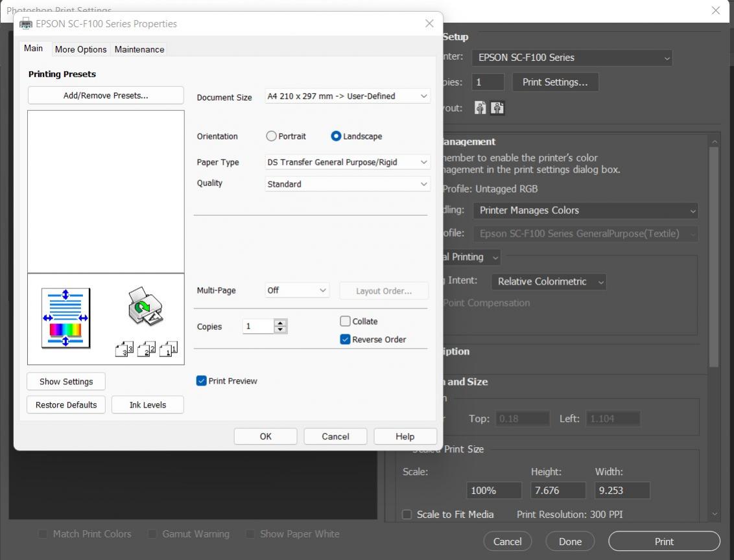Click the Height 7.676 field
The height and width of the screenshot is (560, 734).
click(558, 490)
